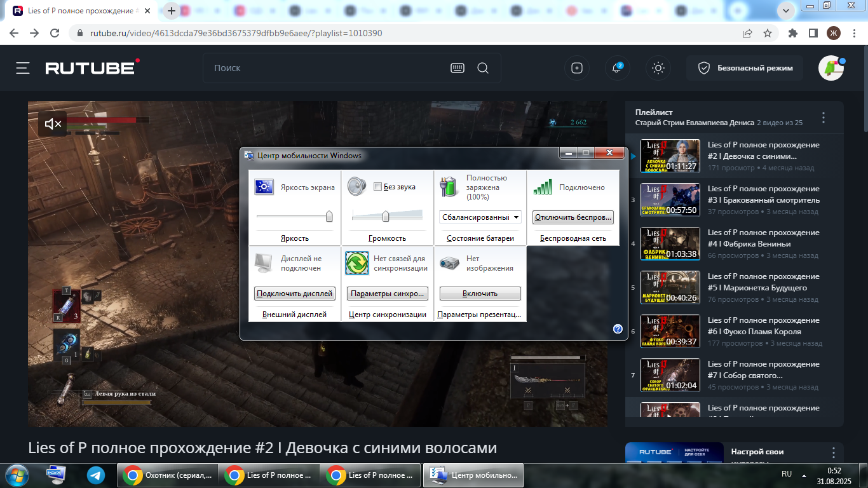
Task: Check the "Без звука" mute checkbox
Action: pos(377,187)
